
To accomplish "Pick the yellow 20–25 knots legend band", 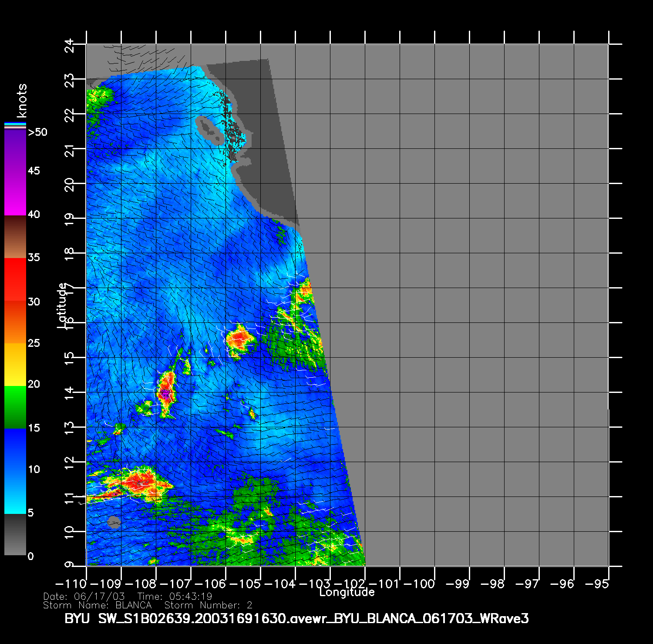I will pos(15,364).
